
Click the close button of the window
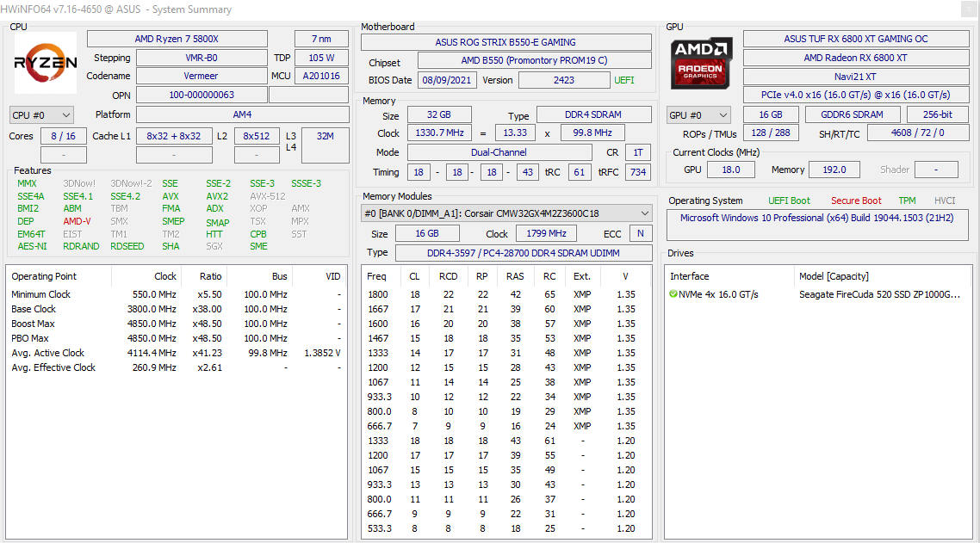pos(970,9)
